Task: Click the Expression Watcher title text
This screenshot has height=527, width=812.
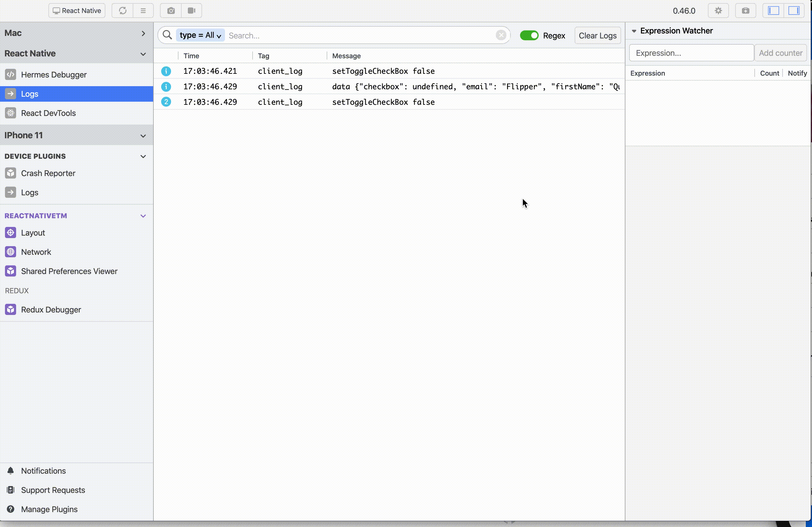Action: tap(676, 31)
